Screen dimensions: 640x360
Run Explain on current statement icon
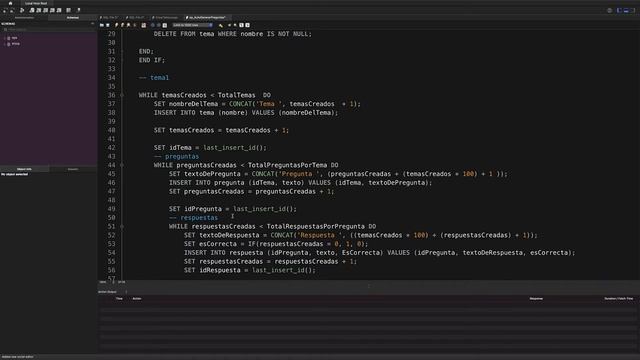[128, 25]
